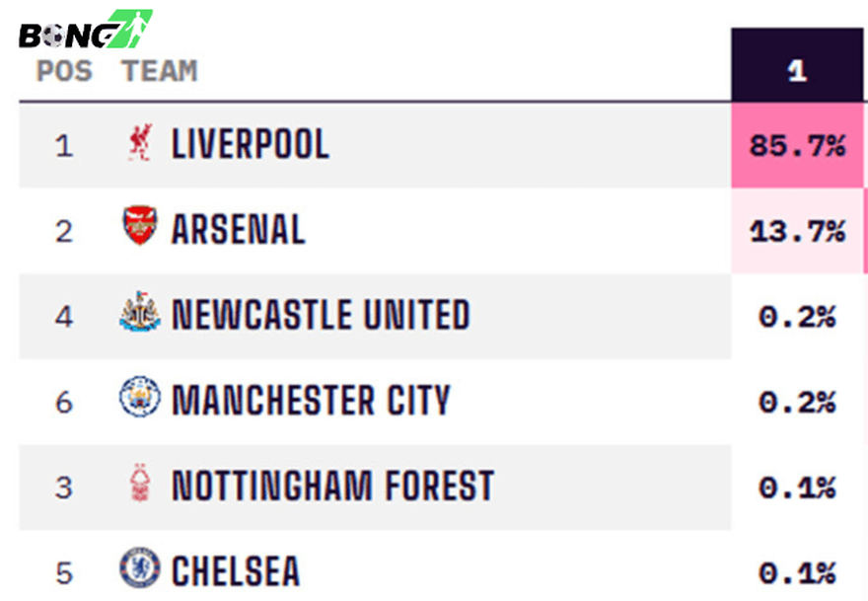Viewport: 868px width, 601px height.
Task: Select the Manchester City team name
Action: click(311, 401)
